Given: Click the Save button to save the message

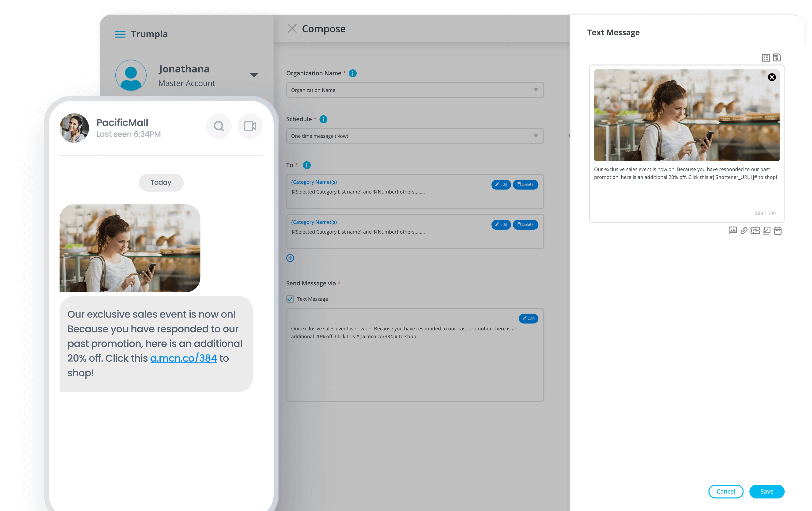Looking at the screenshot, I should (767, 492).
